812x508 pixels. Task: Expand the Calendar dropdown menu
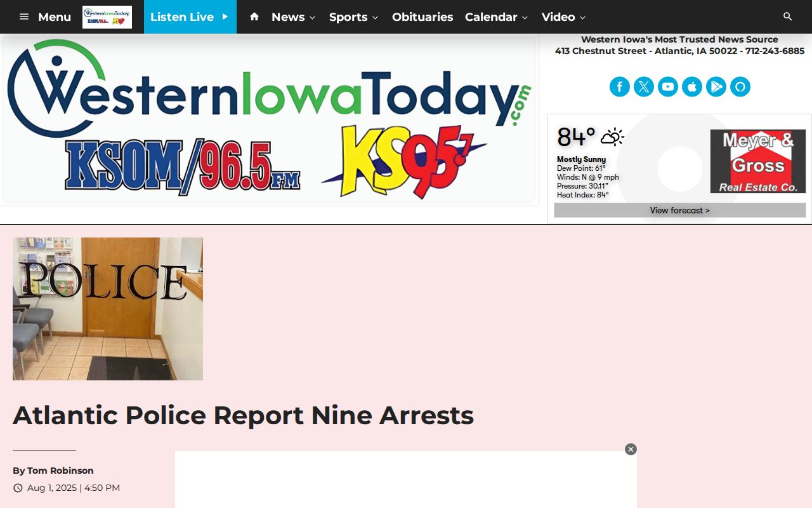click(x=496, y=17)
